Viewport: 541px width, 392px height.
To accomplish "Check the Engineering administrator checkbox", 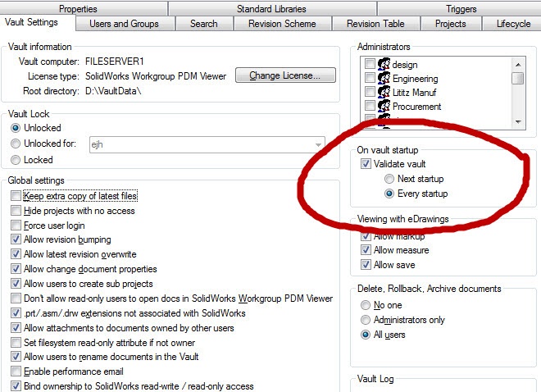I will pyautogui.click(x=370, y=78).
